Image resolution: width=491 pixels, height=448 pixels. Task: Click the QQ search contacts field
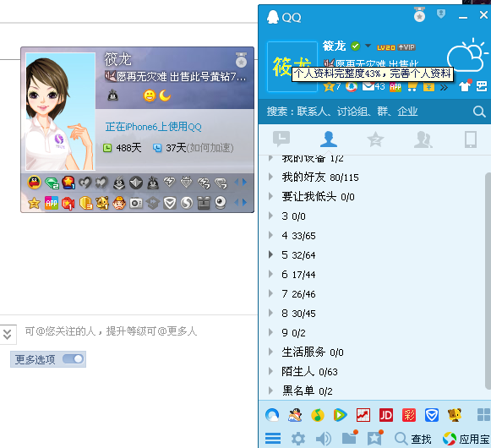click(x=365, y=112)
